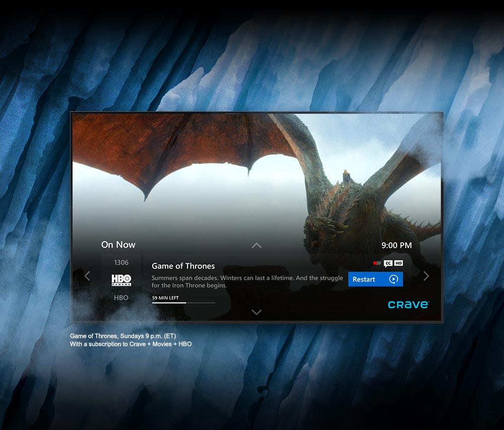Viewport: 504px width, 430px height.
Task: Click the HBO channel name label
Action: [121, 298]
